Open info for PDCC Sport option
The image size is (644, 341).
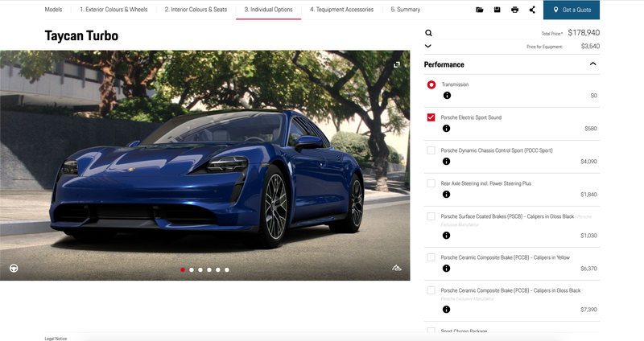click(447, 162)
